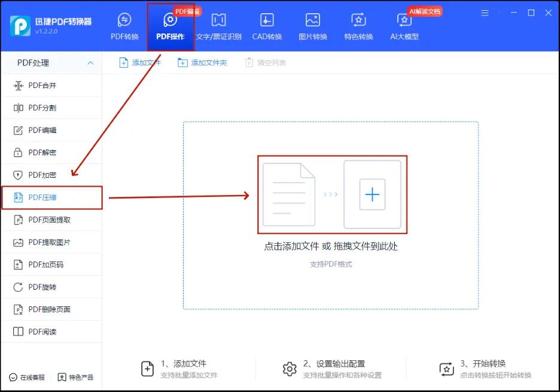Image resolution: width=560 pixels, height=392 pixels.
Task: Minimize the application window
Action: pyautogui.click(x=513, y=13)
